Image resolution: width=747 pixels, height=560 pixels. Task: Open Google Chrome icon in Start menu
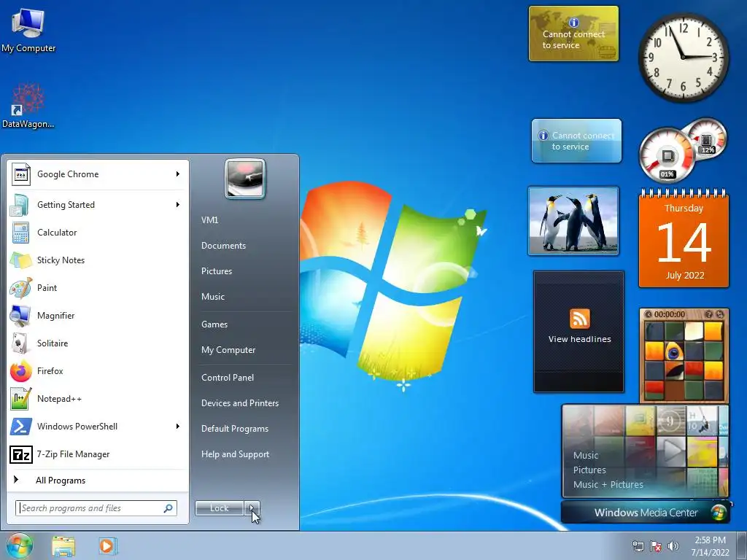click(21, 174)
